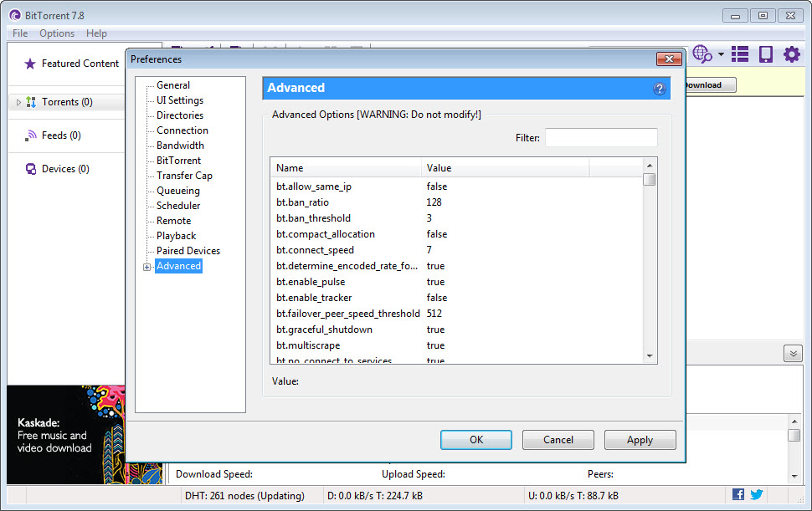Select the bt.failover_peer_speed_threshold row
812x511 pixels.
click(x=456, y=314)
